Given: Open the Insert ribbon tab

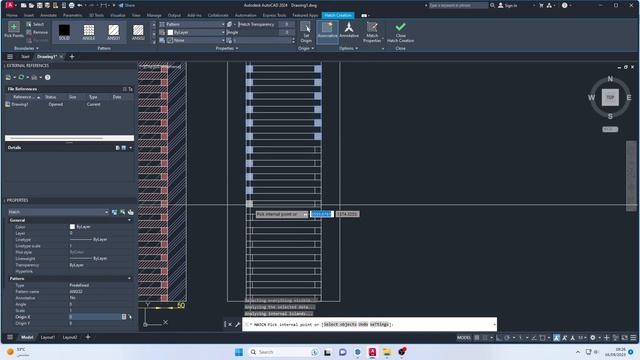Looking at the screenshot, I should (x=29, y=15).
